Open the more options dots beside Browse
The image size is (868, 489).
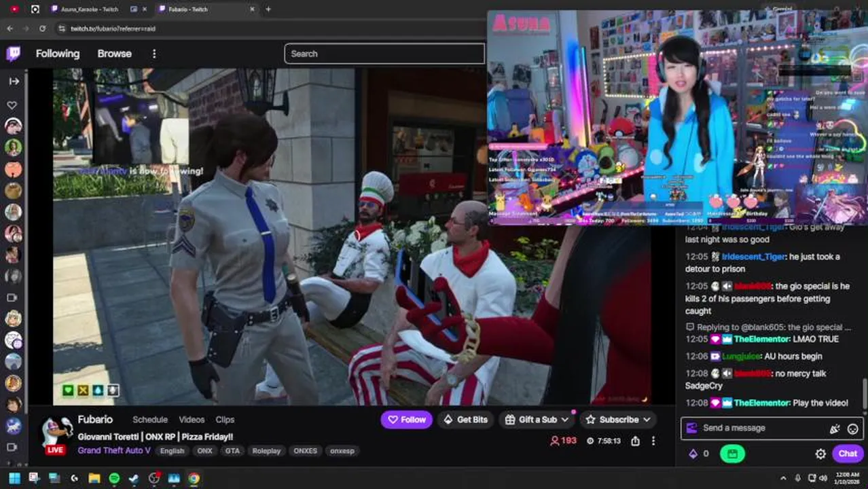coord(154,54)
